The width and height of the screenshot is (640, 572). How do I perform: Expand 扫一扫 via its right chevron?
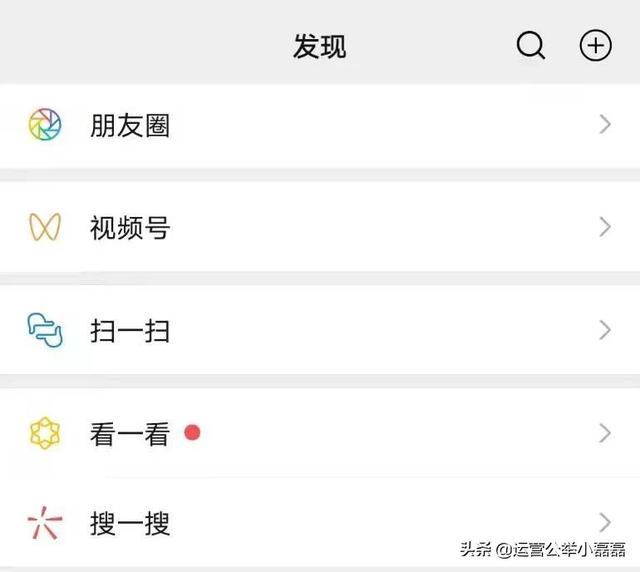[x=605, y=330]
